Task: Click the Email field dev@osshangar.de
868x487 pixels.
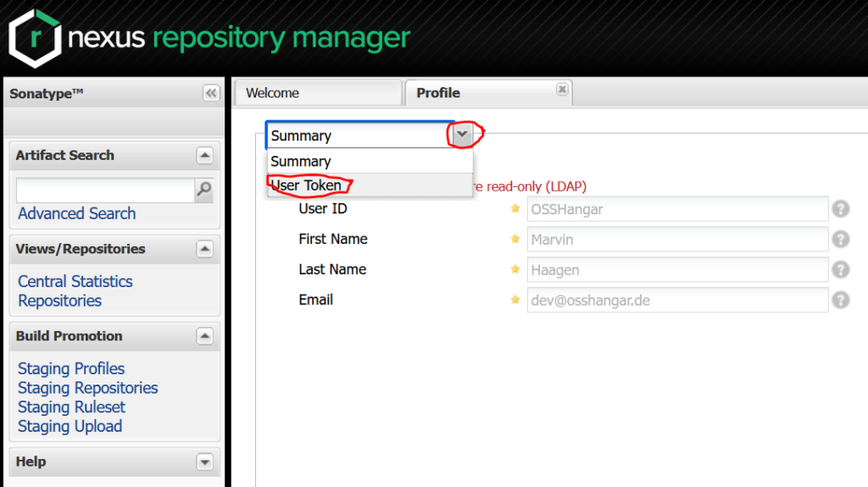Action: (677, 301)
